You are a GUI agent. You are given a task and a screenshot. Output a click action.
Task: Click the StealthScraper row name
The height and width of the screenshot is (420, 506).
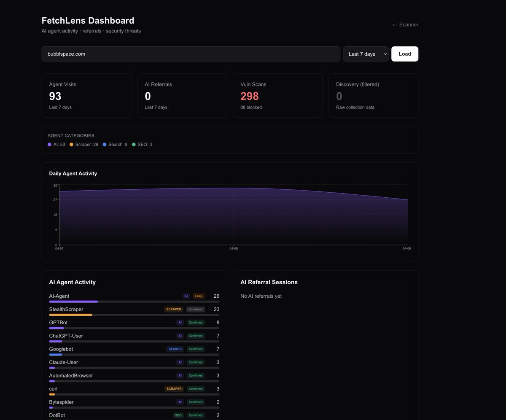(x=66, y=310)
